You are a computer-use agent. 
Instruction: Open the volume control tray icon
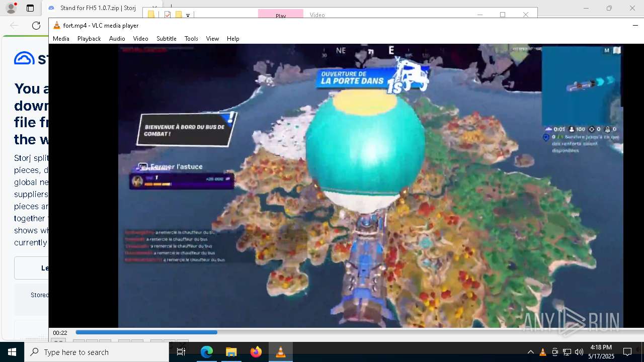pyautogui.click(x=579, y=352)
